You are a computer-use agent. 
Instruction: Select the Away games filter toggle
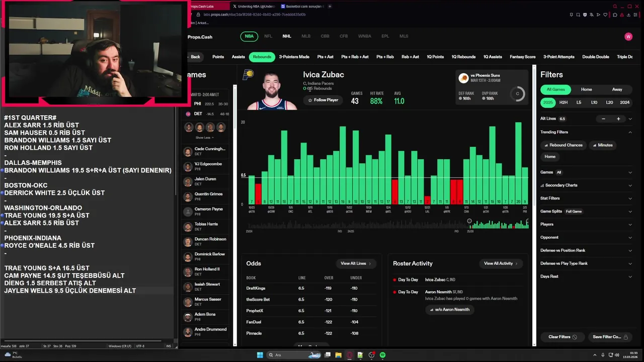pos(617,89)
